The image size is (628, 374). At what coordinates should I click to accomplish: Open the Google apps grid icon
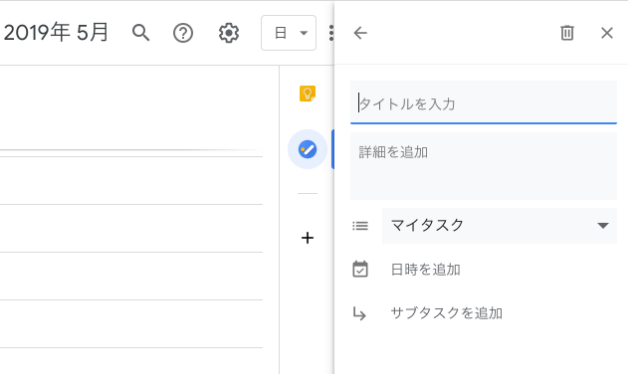[x=331, y=33]
